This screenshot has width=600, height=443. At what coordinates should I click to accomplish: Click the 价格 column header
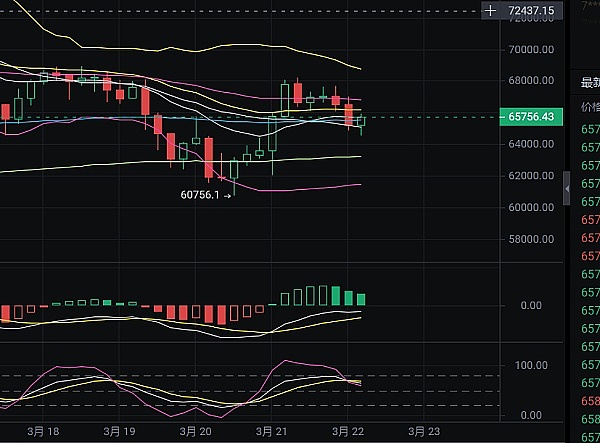[589, 106]
